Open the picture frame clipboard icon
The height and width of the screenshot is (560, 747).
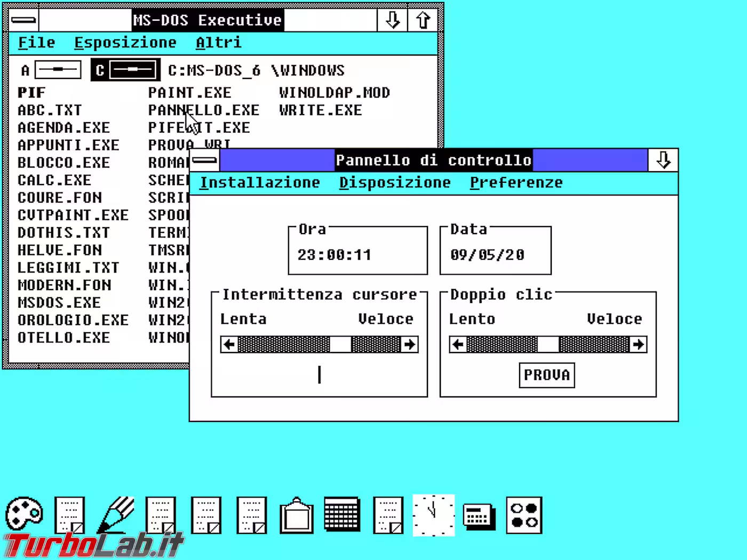[297, 515]
